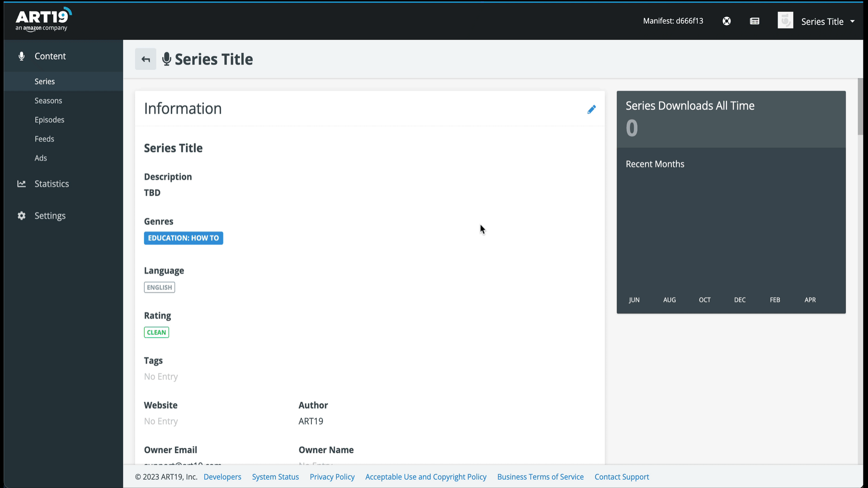
Task: Click the Privacy Policy link
Action: coord(332,477)
